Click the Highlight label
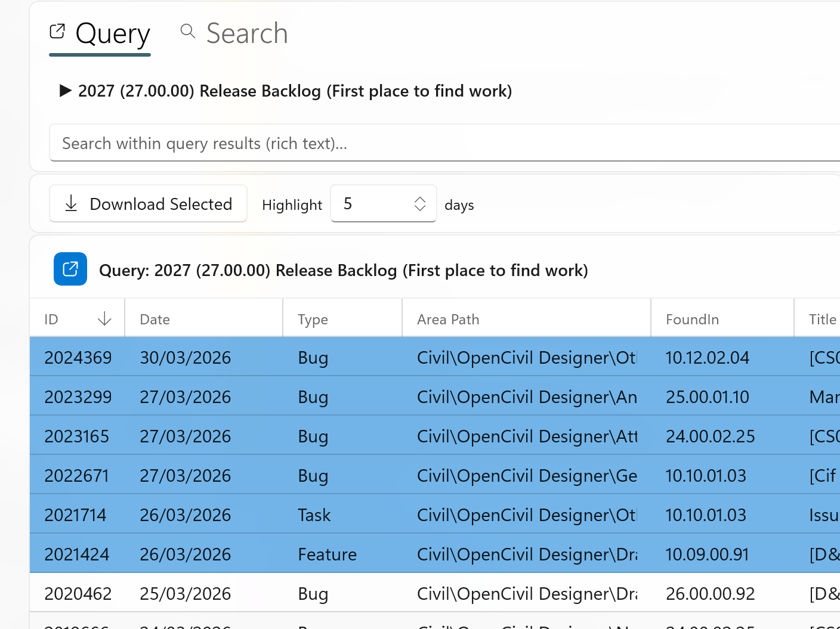The width and height of the screenshot is (840, 629). point(292,204)
